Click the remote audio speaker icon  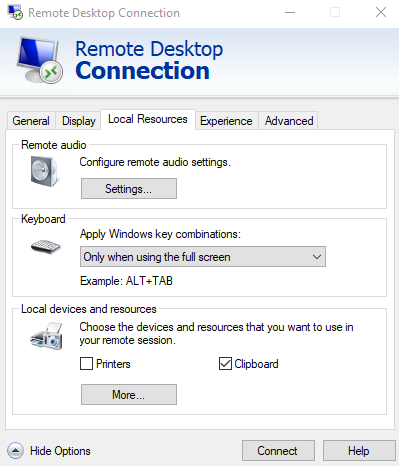click(x=44, y=171)
